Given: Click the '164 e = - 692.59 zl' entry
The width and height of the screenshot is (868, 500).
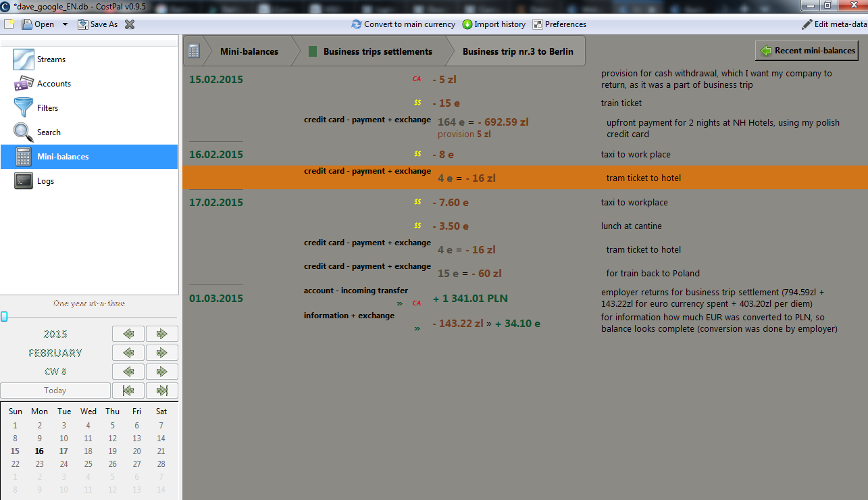Looking at the screenshot, I should click(483, 122).
